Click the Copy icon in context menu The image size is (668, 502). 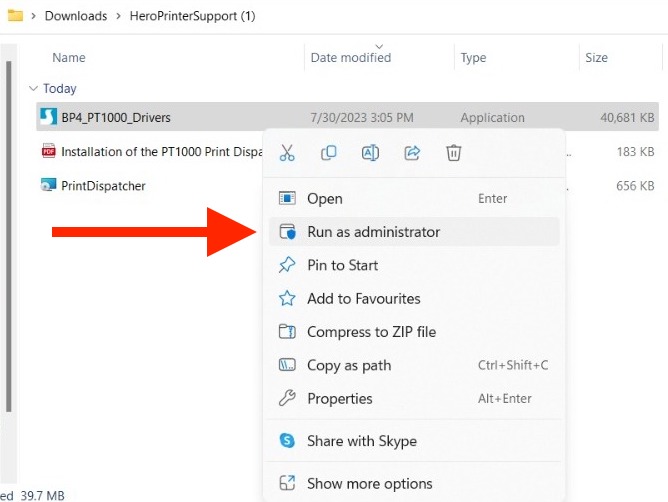(328, 153)
